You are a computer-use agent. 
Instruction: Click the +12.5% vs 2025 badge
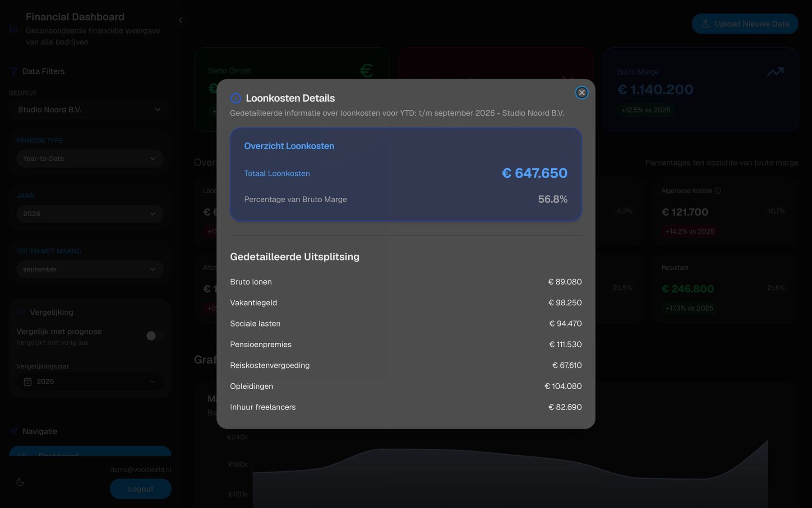646,110
